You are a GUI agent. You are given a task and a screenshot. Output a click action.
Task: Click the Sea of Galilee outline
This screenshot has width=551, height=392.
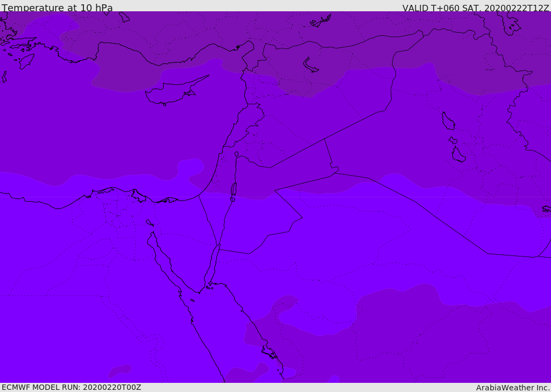pyautogui.click(x=237, y=154)
